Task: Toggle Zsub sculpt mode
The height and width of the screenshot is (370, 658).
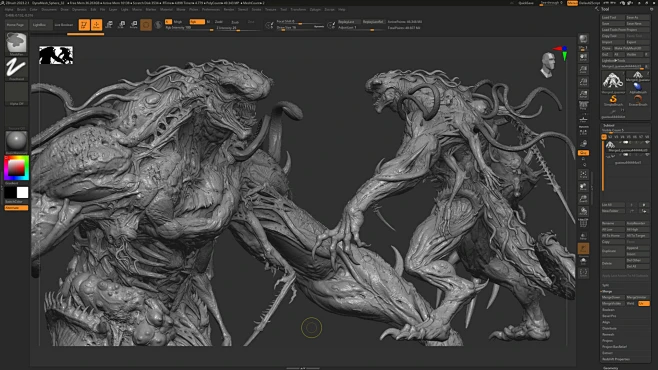Action: point(235,22)
